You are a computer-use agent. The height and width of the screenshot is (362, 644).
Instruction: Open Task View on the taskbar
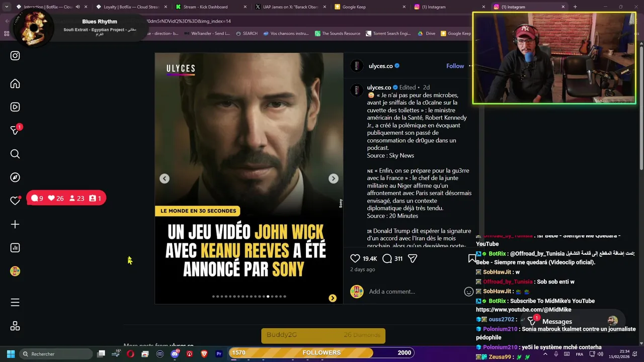(101, 354)
